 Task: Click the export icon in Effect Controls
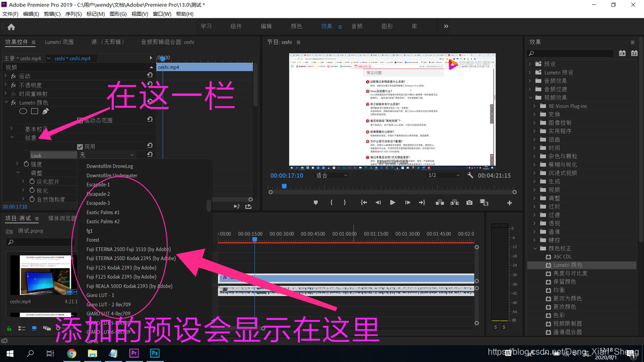click(248, 206)
